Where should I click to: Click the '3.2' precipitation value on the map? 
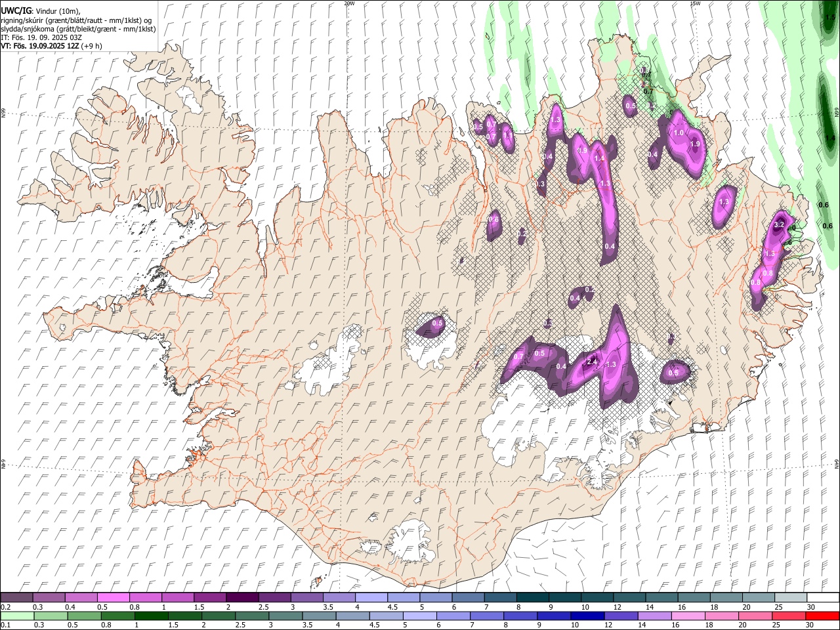click(x=779, y=224)
